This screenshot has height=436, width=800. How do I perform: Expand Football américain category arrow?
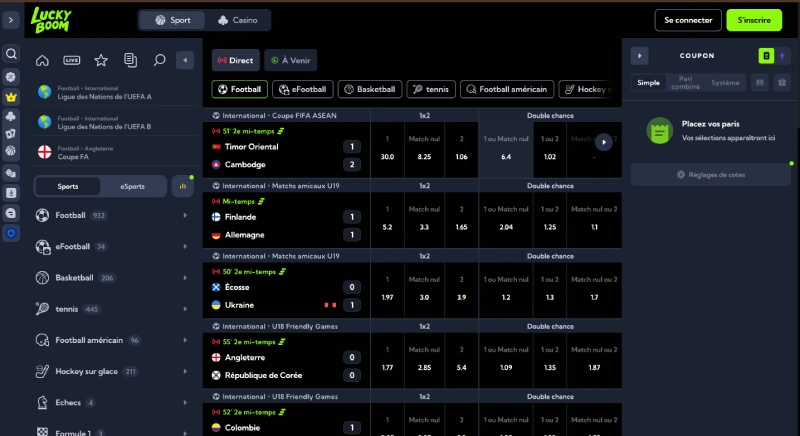pos(185,340)
